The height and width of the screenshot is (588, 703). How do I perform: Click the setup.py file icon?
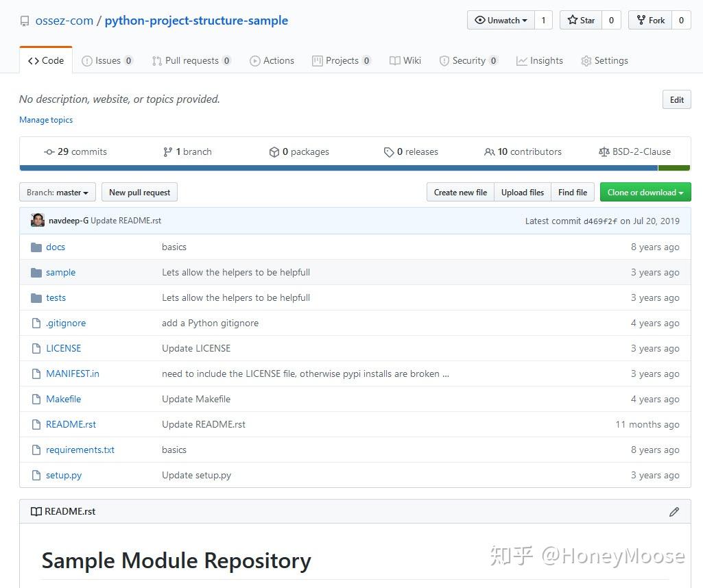point(36,475)
